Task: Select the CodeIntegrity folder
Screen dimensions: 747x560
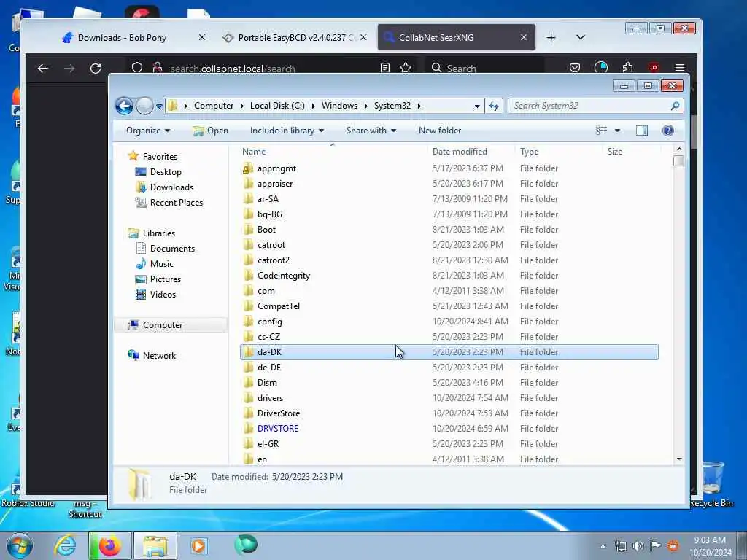Action: (284, 276)
